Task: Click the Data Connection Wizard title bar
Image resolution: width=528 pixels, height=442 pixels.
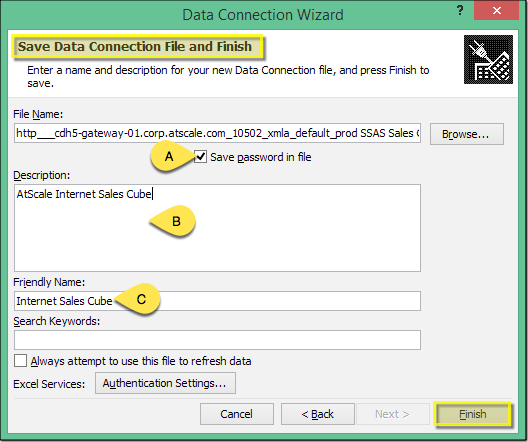Action: click(263, 15)
